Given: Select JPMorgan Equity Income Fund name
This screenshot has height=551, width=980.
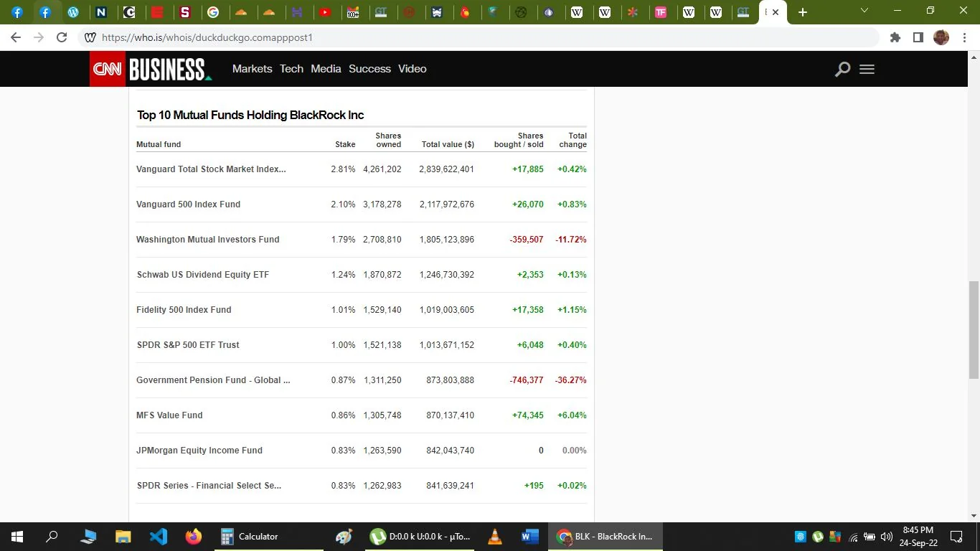Looking at the screenshot, I should pos(199,451).
